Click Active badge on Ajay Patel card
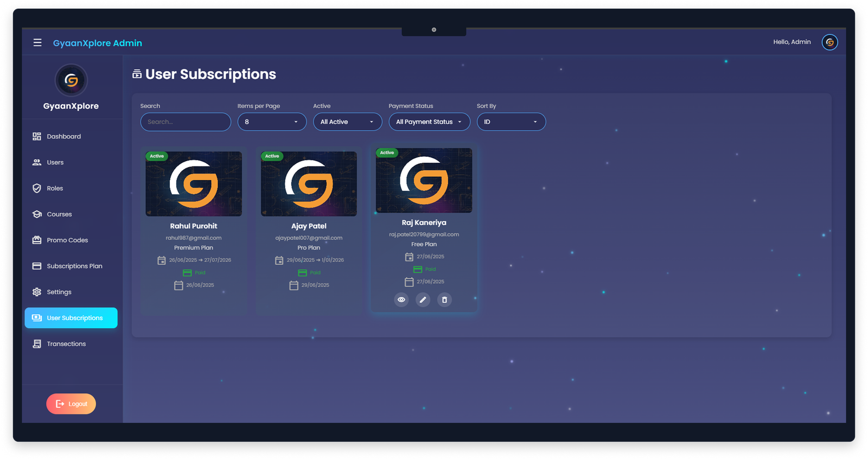The width and height of the screenshot is (868, 459). (272, 156)
